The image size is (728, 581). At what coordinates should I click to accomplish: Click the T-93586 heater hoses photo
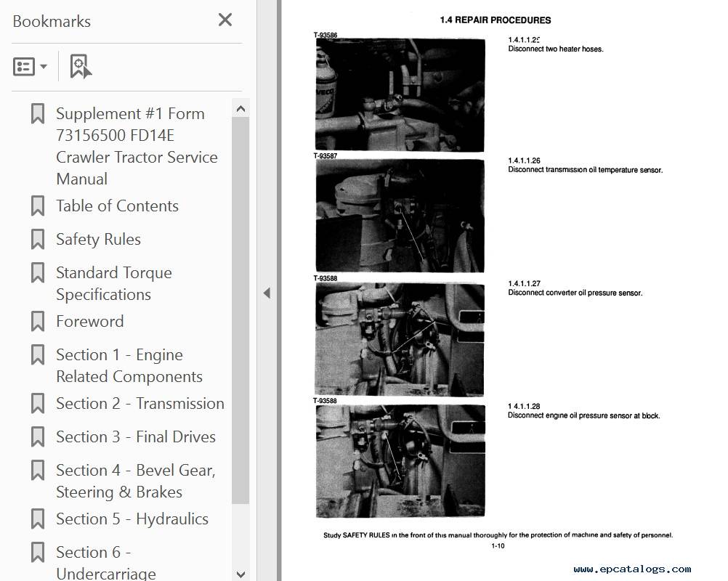[400, 94]
